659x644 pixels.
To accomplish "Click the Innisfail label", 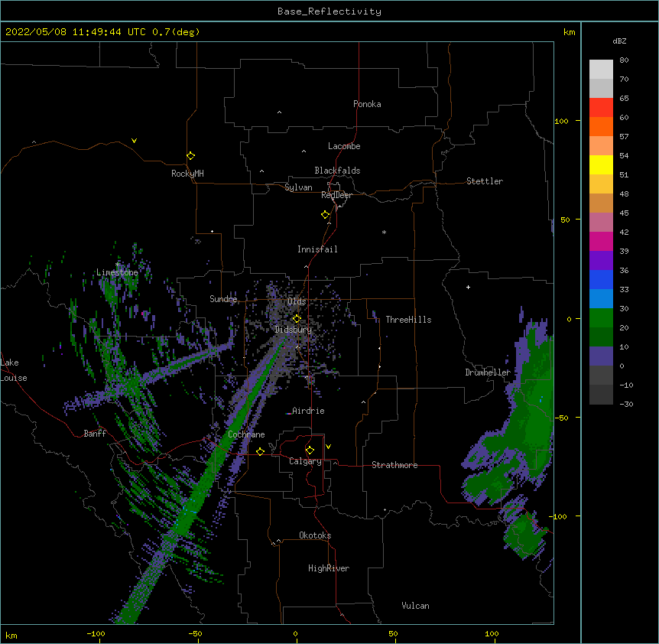I will tap(317, 249).
